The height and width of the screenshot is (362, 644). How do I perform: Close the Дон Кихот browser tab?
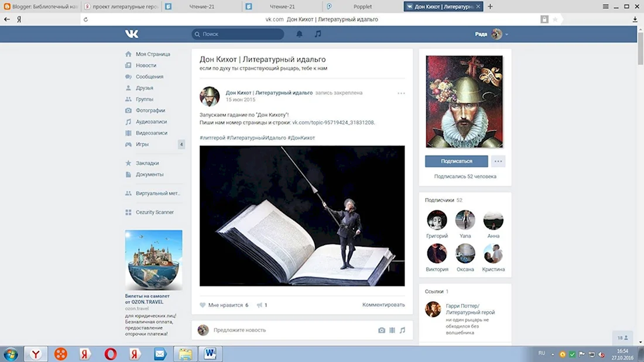click(478, 6)
